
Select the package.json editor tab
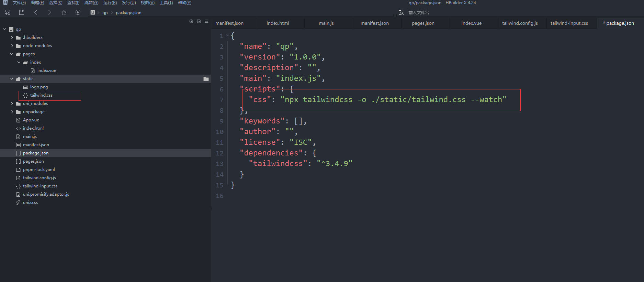[619, 23]
